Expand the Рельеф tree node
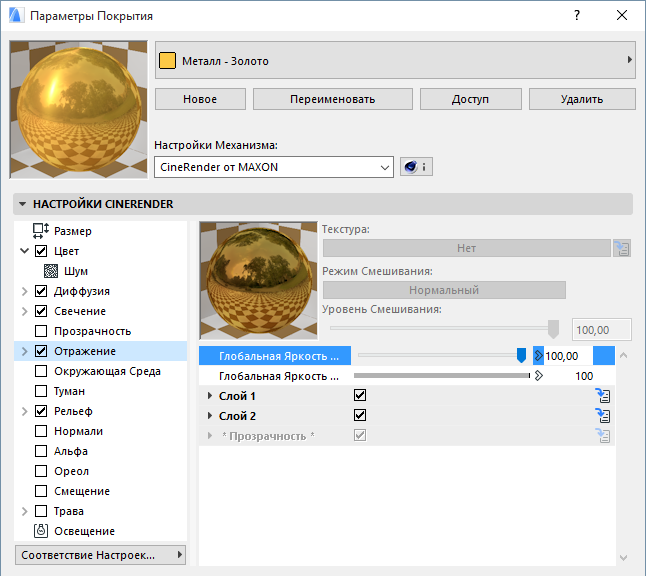Screen dimensions: 646x576 pyautogui.click(x=24, y=411)
